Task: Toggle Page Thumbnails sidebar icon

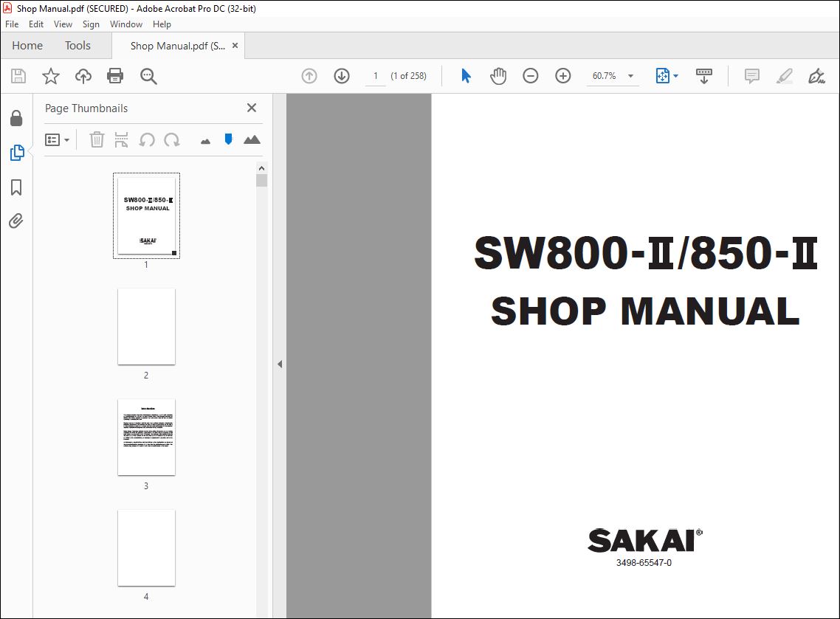Action: [x=16, y=153]
